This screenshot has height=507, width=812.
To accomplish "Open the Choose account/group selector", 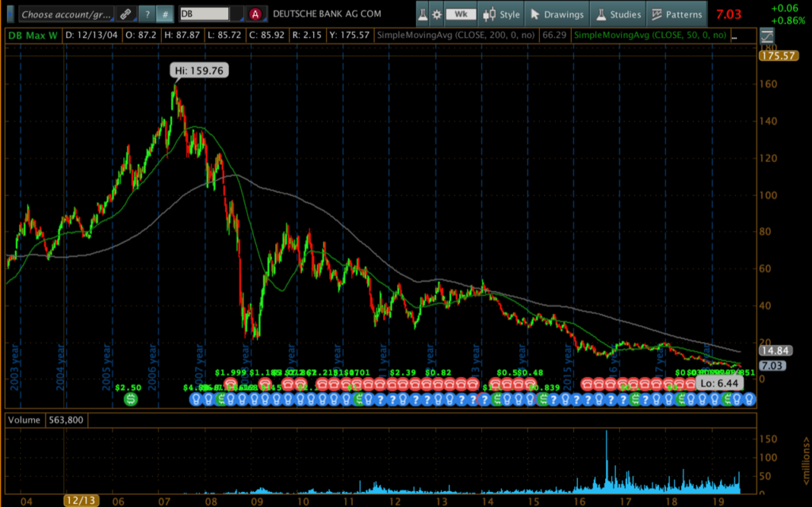I will (x=66, y=14).
